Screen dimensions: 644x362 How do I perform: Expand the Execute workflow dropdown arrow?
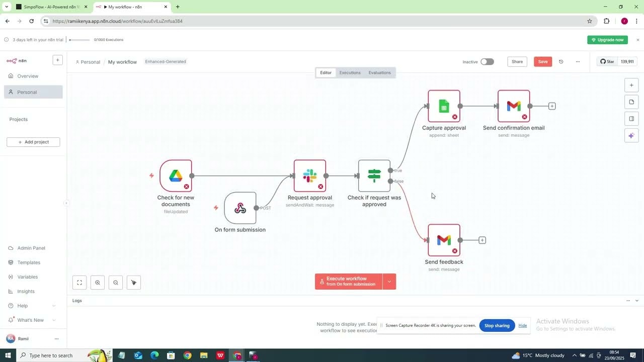[389, 282]
